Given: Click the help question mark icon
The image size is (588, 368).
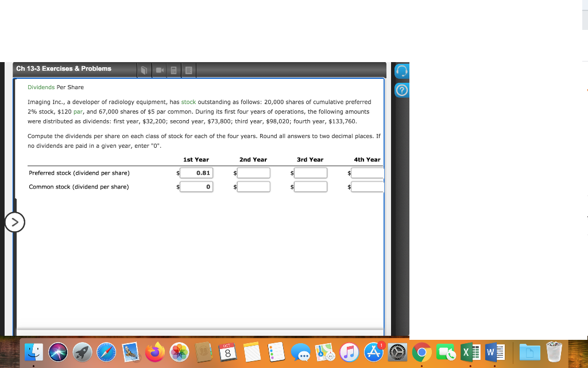Looking at the screenshot, I should [x=402, y=90].
